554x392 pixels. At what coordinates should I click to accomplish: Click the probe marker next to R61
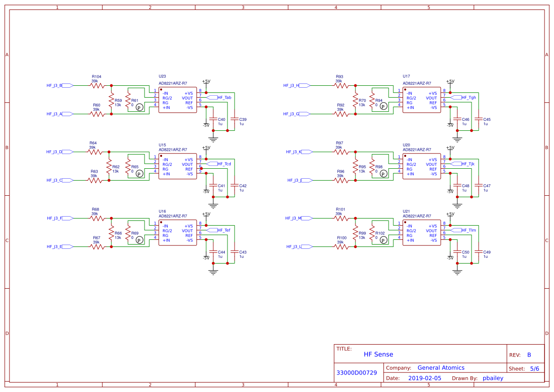pyautogui.click(x=138, y=108)
